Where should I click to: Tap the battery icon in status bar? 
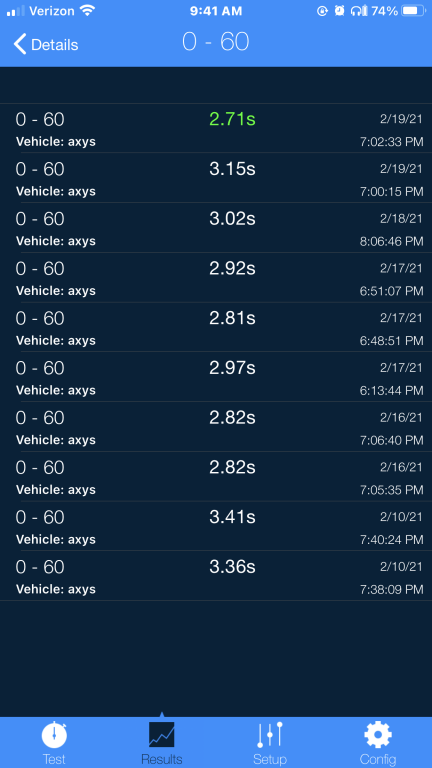click(x=413, y=11)
